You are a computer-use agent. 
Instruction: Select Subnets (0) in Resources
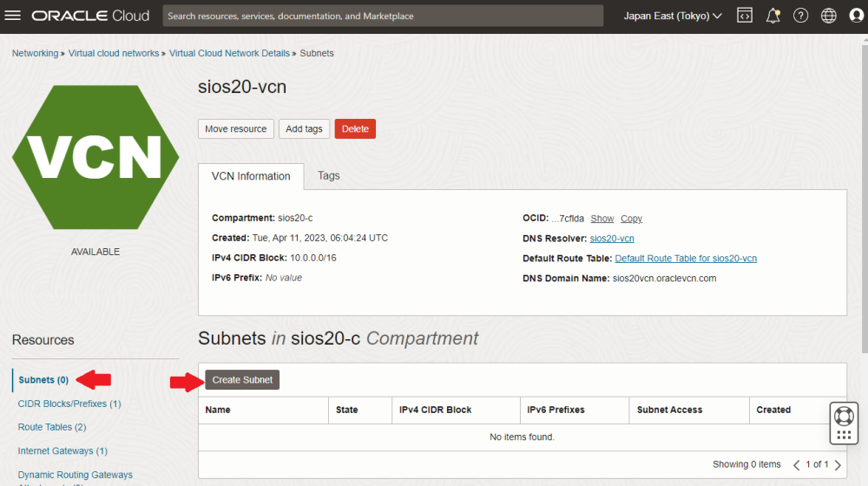coord(43,380)
